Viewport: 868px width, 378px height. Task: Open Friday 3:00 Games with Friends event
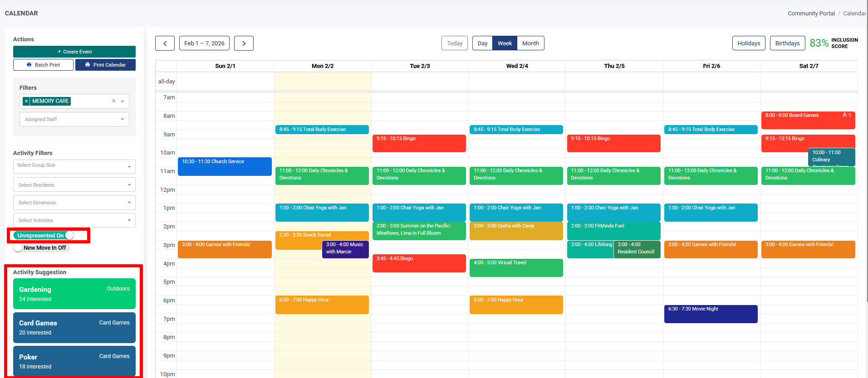click(711, 249)
